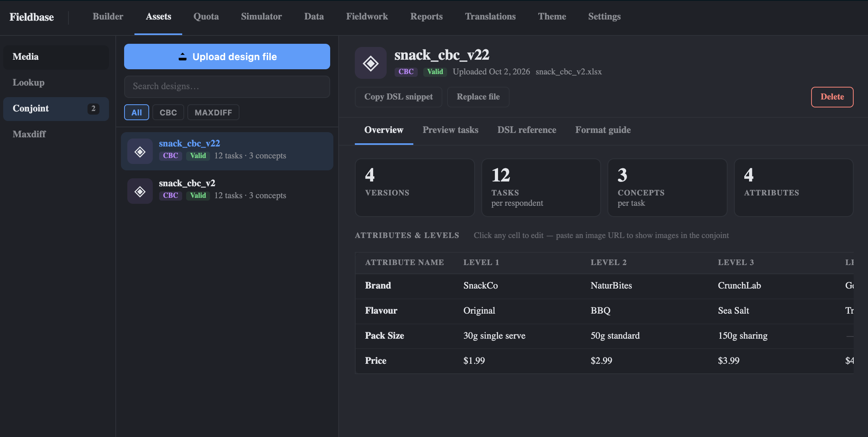Open the Simulator tab

261,16
